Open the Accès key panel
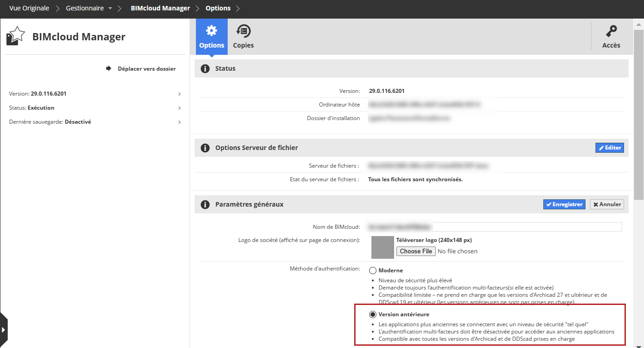The width and height of the screenshot is (644, 348). [611, 37]
